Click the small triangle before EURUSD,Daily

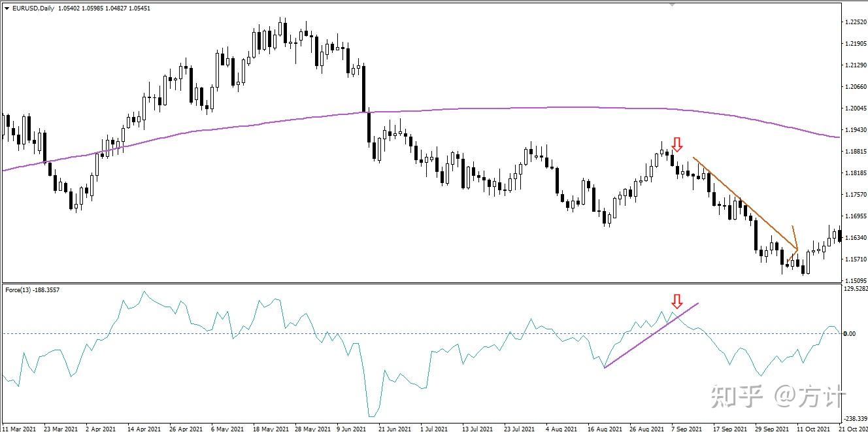tap(7, 8)
